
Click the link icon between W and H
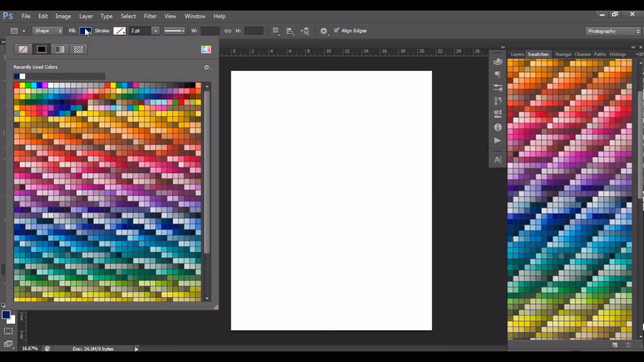pos(227,31)
